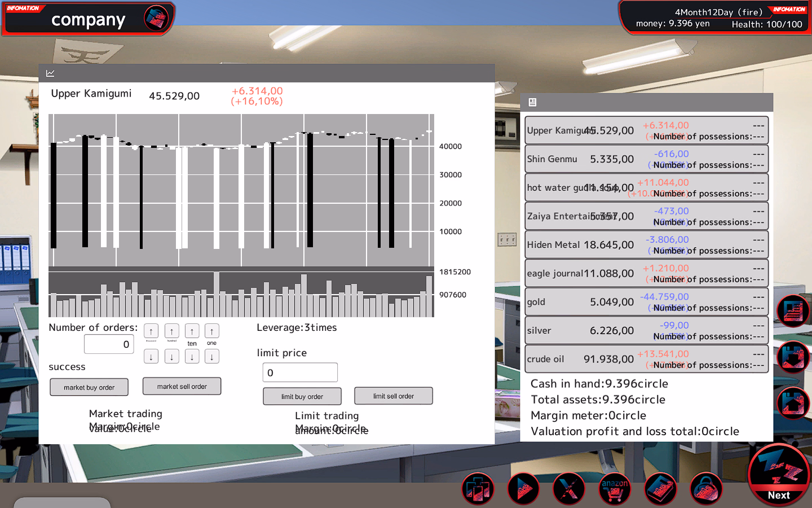Open the newspaper icon on right edge
The image size is (812, 508).
pos(793,311)
